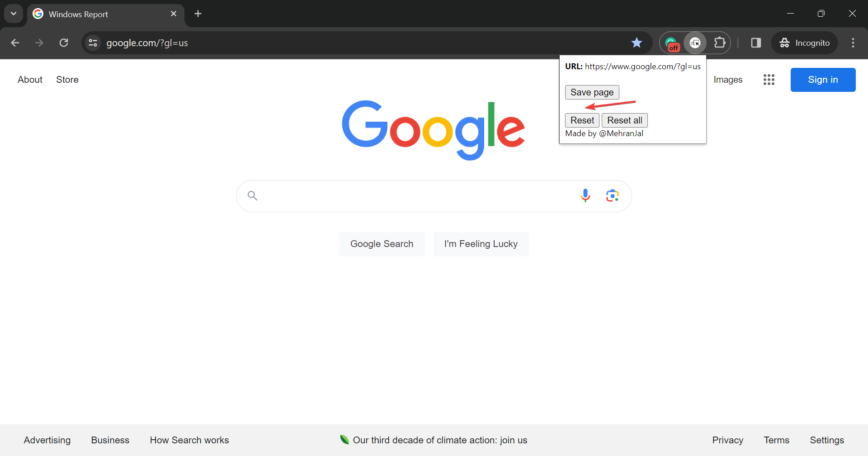Click the Sign in button
Image resolution: width=868 pixels, height=456 pixels.
tap(823, 80)
